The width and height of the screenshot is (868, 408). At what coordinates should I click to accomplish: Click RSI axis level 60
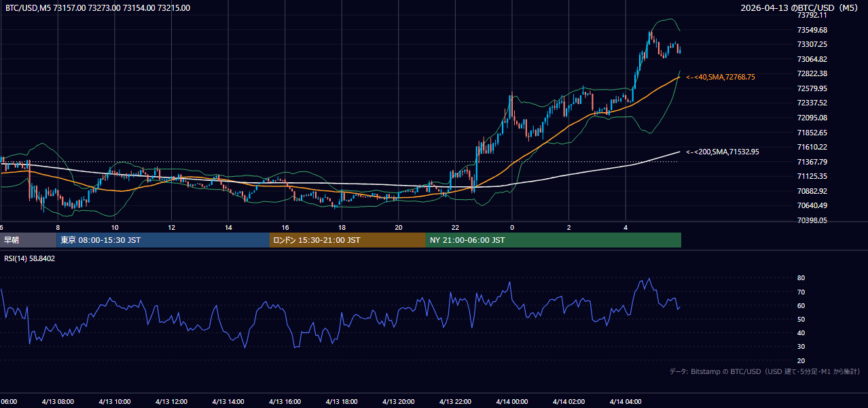(801, 305)
